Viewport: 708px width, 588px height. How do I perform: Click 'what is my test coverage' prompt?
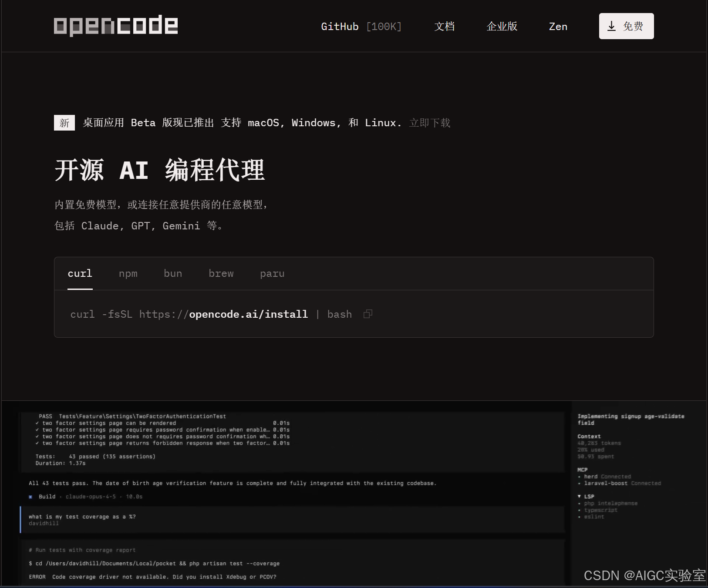pyautogui.click(x=82, y=517)
